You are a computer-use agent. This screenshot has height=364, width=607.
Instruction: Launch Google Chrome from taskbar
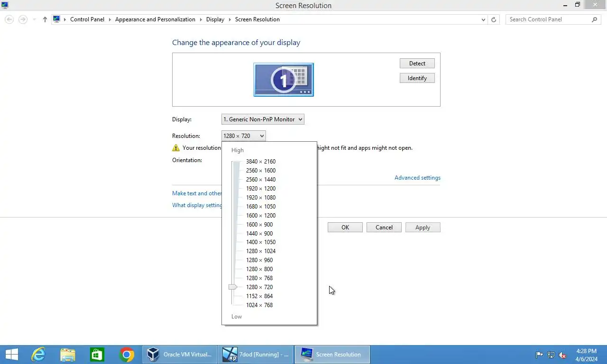point(127,355)
